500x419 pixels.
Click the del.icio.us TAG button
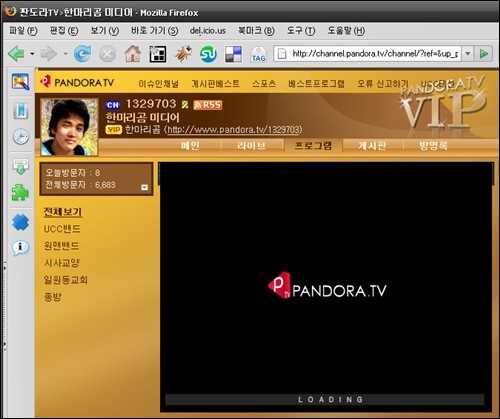click(258, 54)
